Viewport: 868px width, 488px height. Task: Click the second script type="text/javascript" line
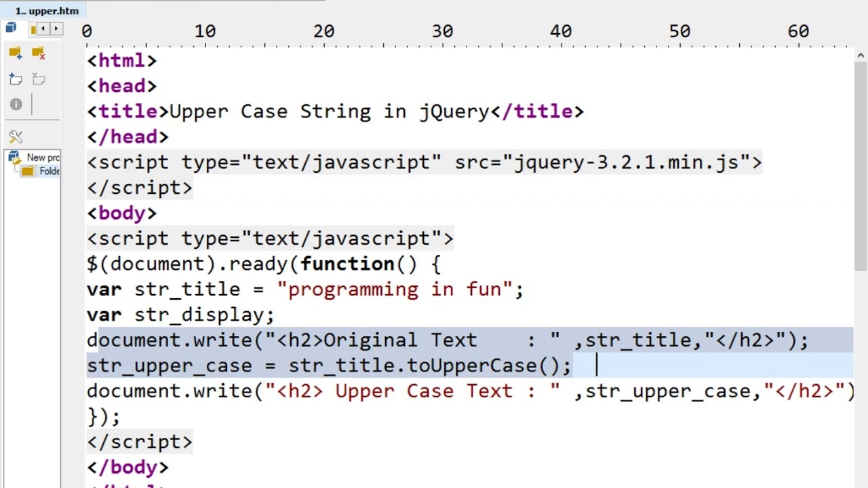pos(270,239)
